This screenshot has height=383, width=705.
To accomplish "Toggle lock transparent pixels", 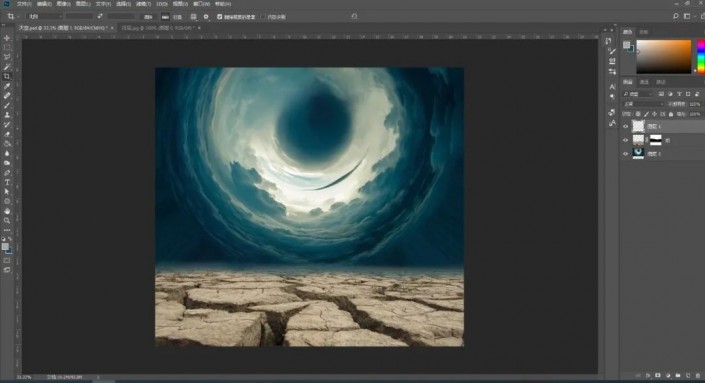I will point(638,114).
